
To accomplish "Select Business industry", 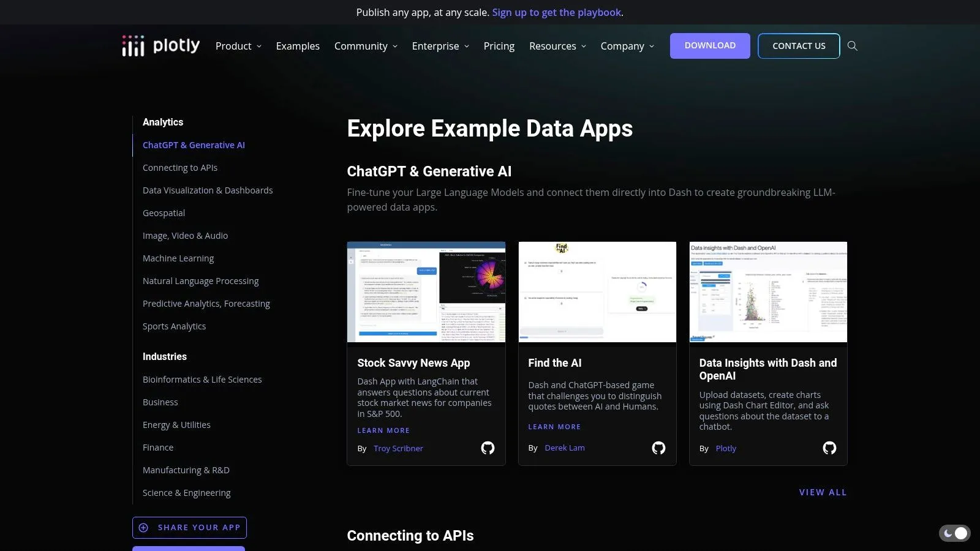I will tap(160, 402).
